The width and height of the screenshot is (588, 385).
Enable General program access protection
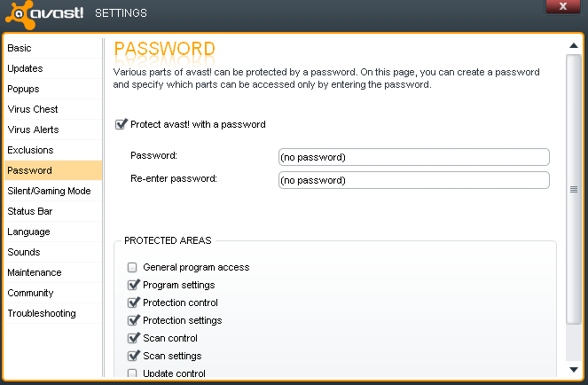point(132,267)
